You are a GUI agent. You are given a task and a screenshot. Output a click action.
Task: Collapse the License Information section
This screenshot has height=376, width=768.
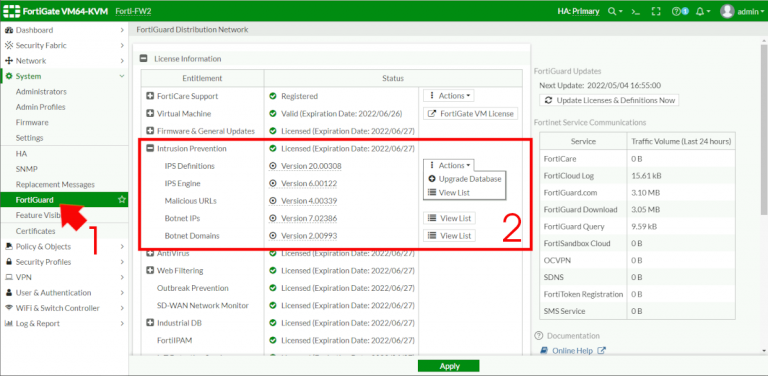(144, 59)
